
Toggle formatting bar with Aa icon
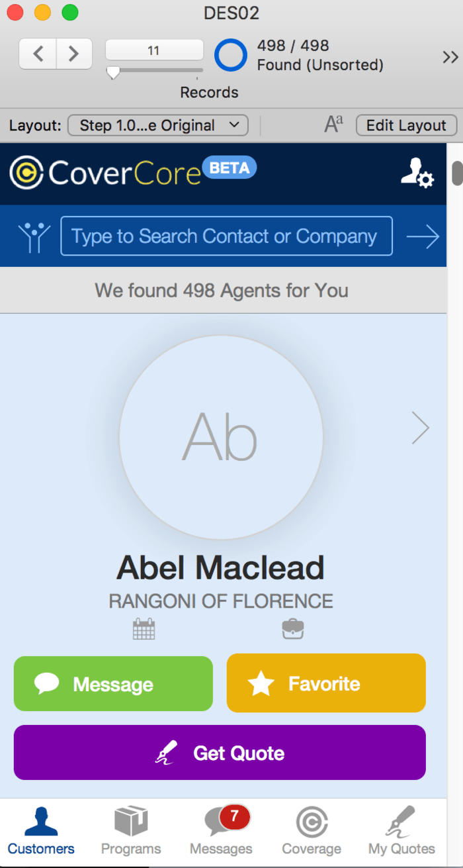pos(333,124)
